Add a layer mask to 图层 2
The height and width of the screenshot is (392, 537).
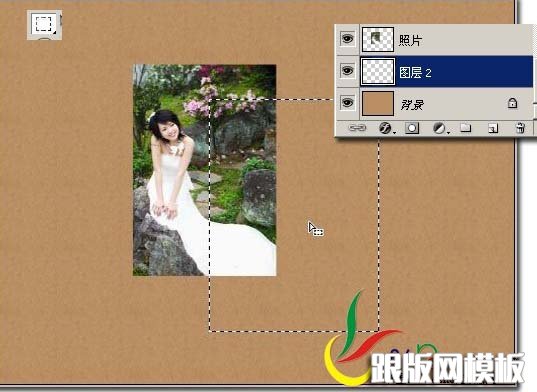coord(412,128)
